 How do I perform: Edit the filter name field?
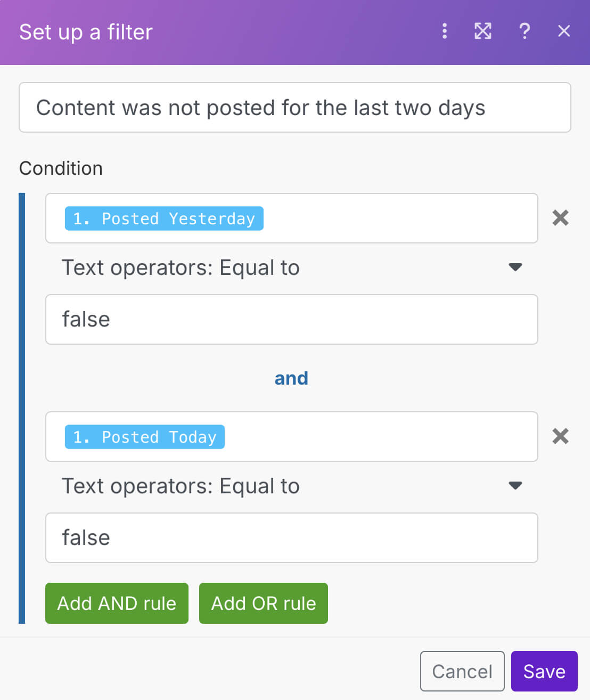(294, 108)
